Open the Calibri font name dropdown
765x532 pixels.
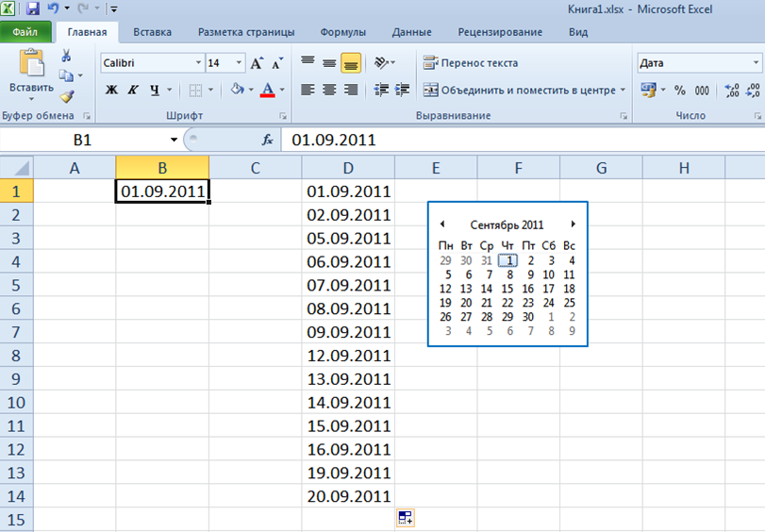(198, 63)
